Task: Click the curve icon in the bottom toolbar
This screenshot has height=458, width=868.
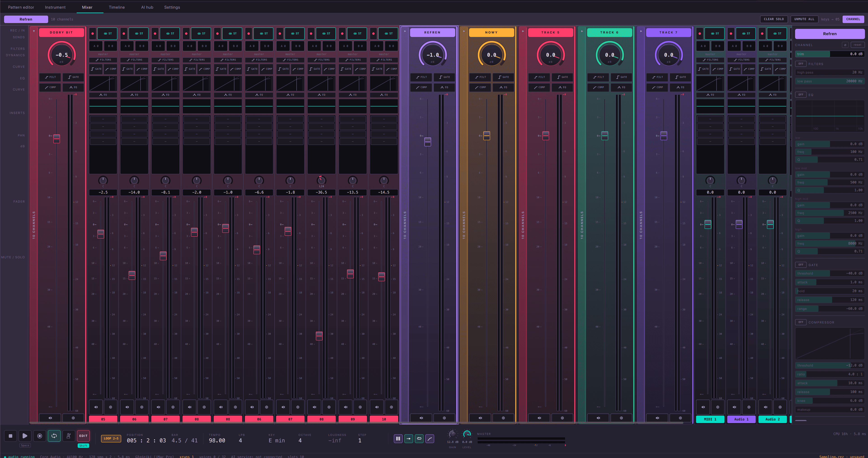Action: (x=430, y=439)
